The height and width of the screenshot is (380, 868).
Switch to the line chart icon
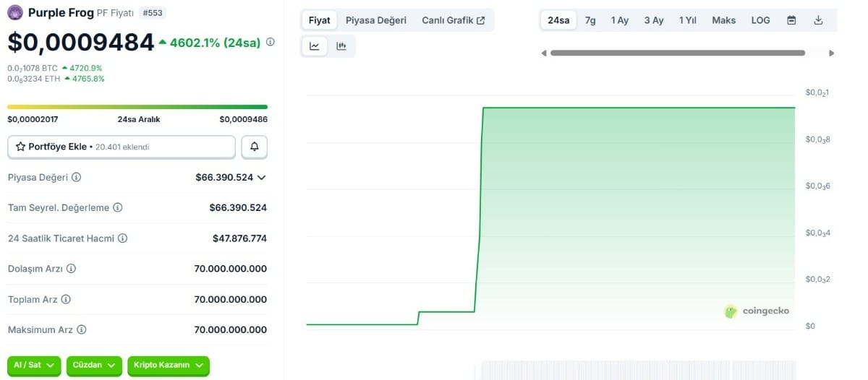pos(315,46)
